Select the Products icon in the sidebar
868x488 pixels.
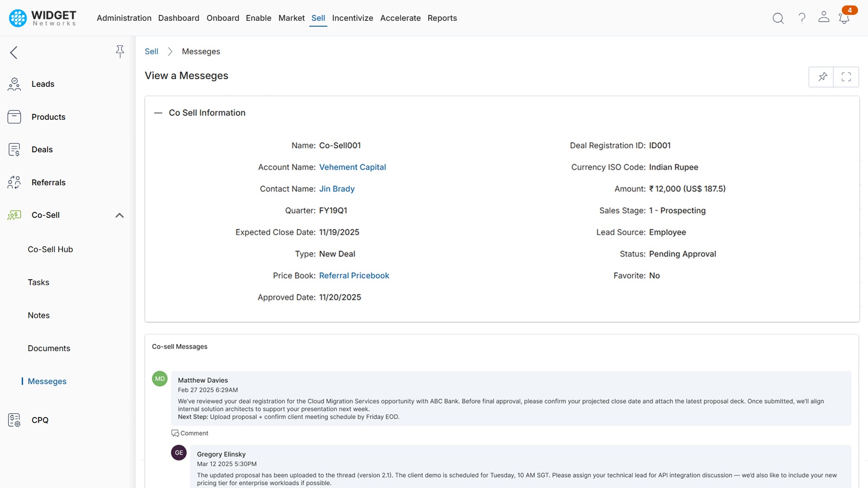(x=14, y=117)
